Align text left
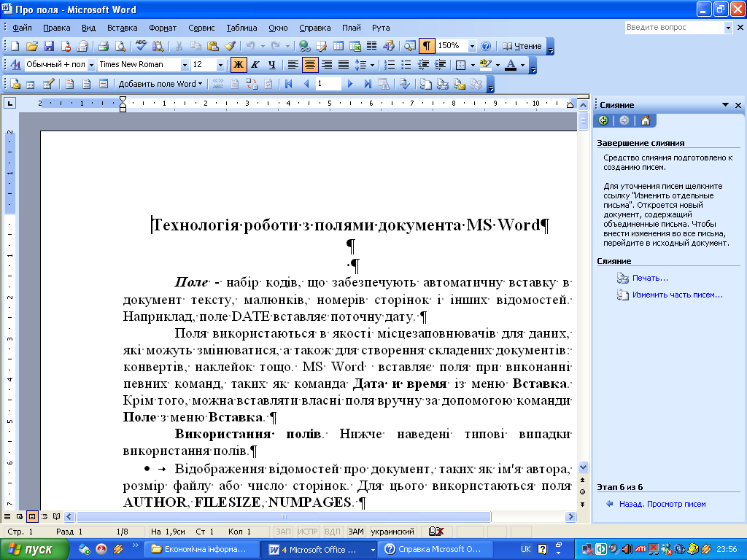 click(293, 64)
